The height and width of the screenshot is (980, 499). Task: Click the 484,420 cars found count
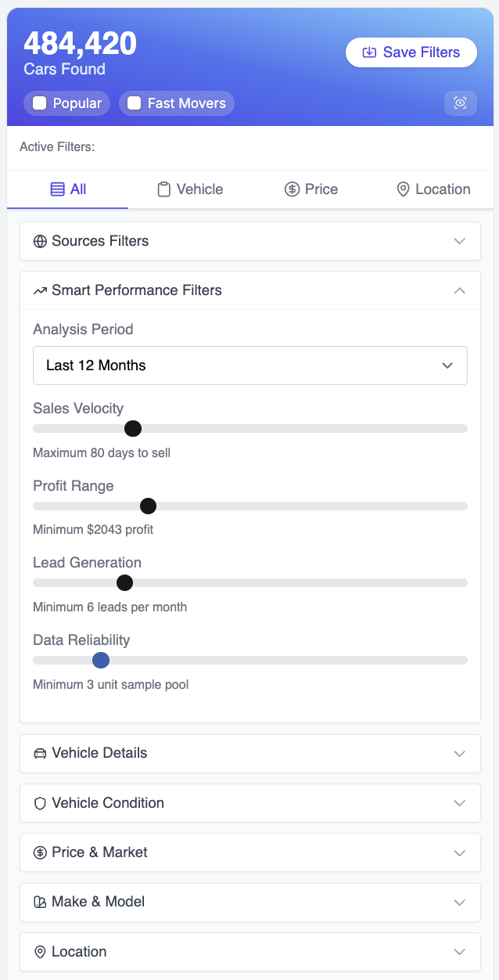pos(80,43)
